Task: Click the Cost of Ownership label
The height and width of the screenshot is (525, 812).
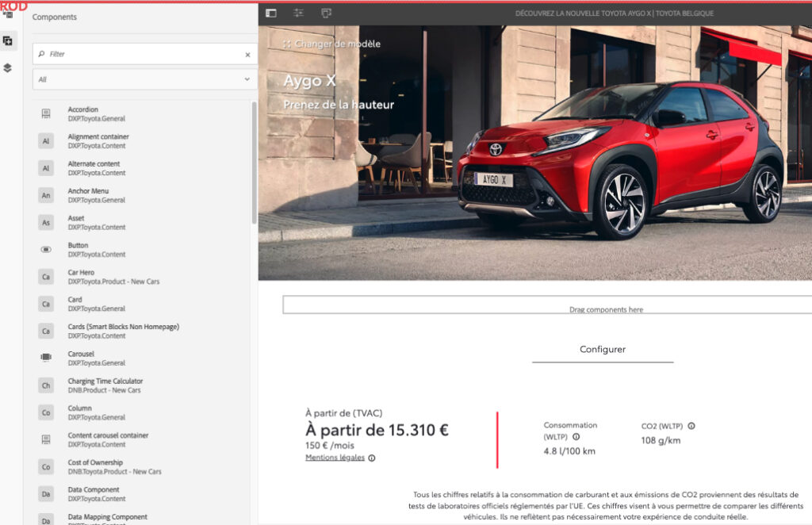Action: pyautogui.click(x=95, y=462)
